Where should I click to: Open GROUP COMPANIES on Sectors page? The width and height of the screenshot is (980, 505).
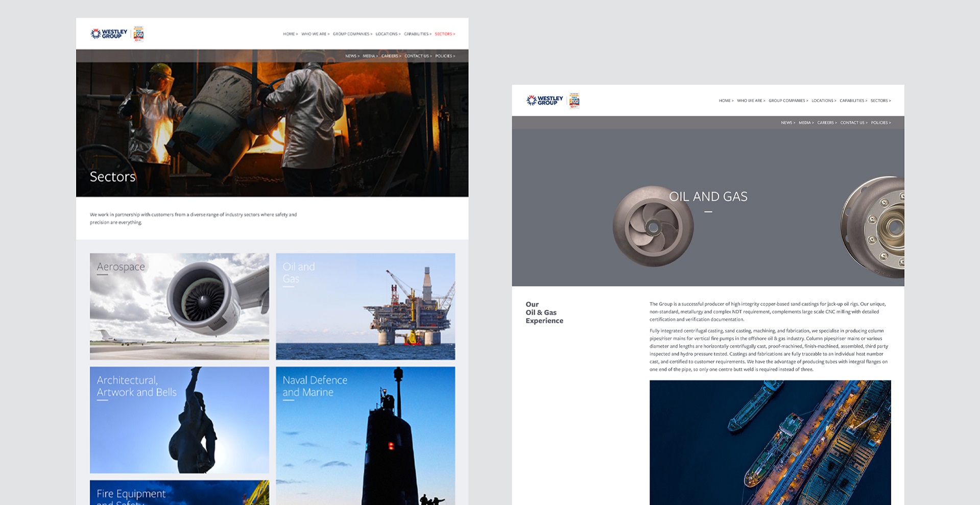tap(353, 34)
